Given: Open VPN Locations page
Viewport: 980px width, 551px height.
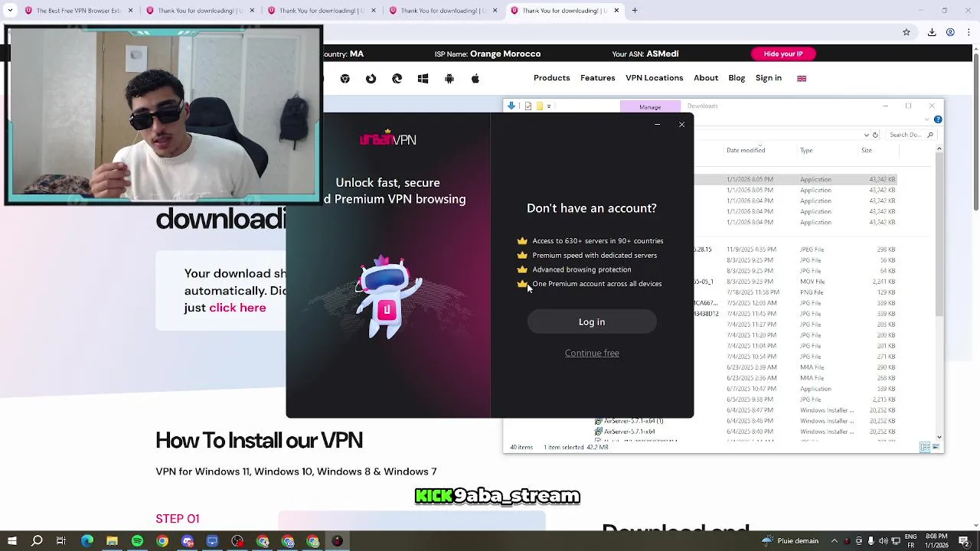Looking at the screenshot, I should point(654,78).
